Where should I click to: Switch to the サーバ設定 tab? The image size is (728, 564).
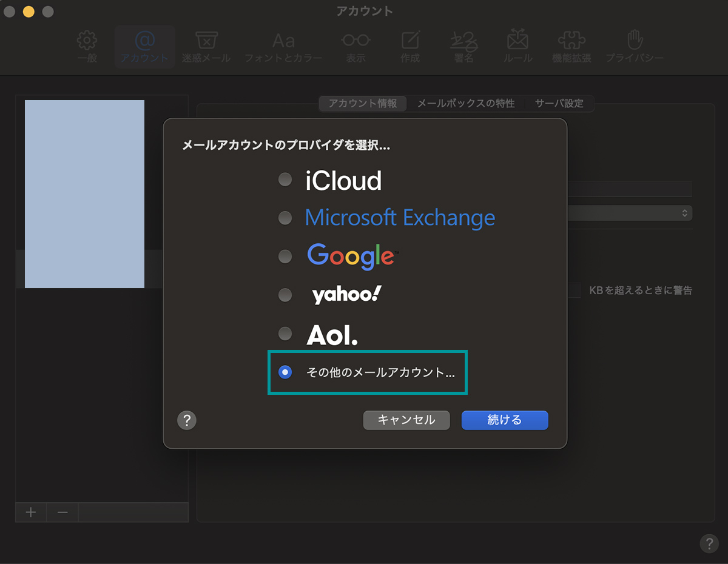click(x=559, y=103)
